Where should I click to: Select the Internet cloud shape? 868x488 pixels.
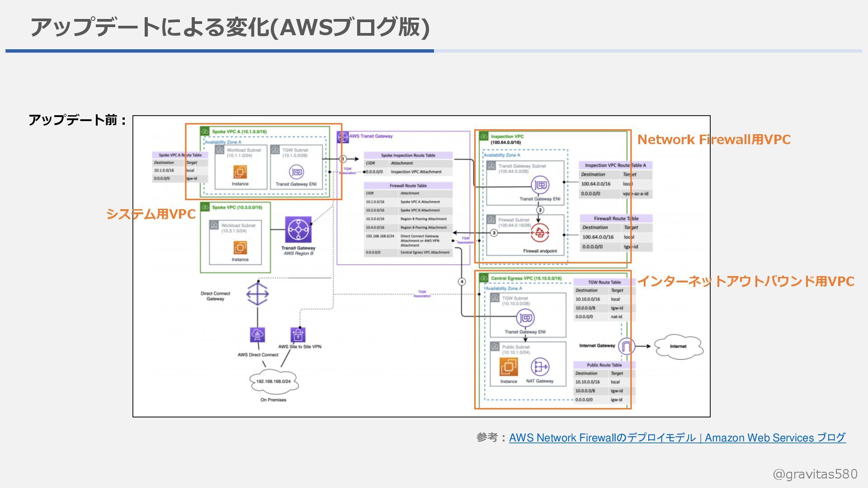coord(678,347)
